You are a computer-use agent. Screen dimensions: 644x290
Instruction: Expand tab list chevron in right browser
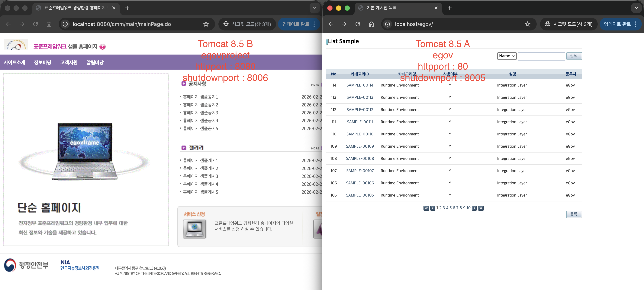pos(636,8)
